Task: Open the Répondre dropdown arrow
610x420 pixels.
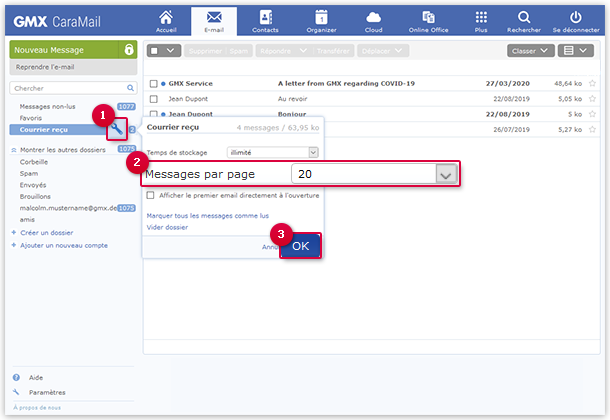Action: tap(304, 51)
